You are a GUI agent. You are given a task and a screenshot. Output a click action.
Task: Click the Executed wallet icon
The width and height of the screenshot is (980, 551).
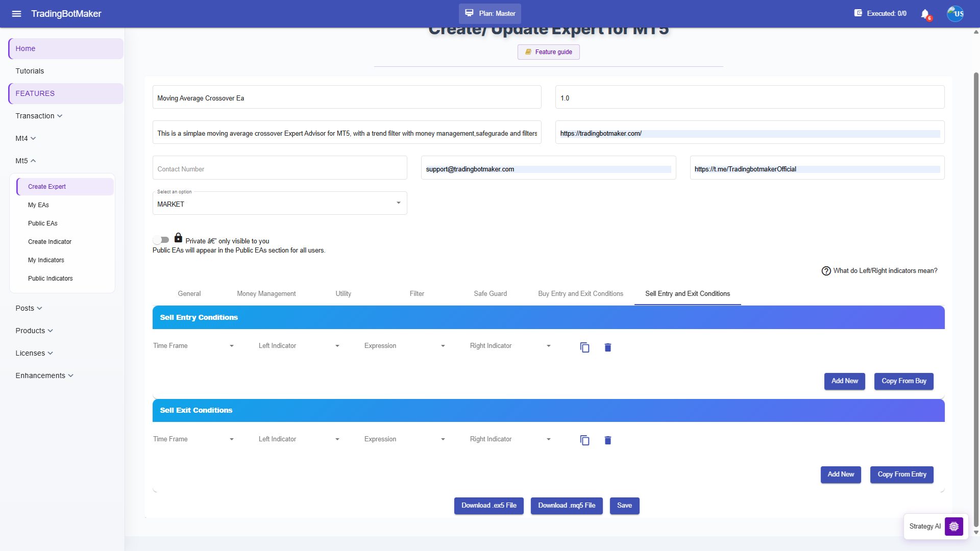pyautogui.click(x=858, y=13)
